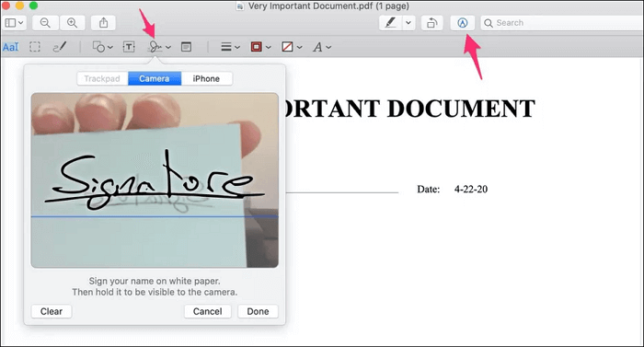Click the Done button
644x347 pixels.
[x=258, y=311]
